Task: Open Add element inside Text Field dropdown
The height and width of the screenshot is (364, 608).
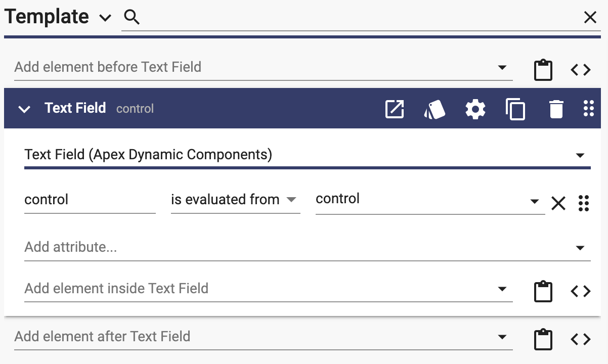Action: [502, 289]
